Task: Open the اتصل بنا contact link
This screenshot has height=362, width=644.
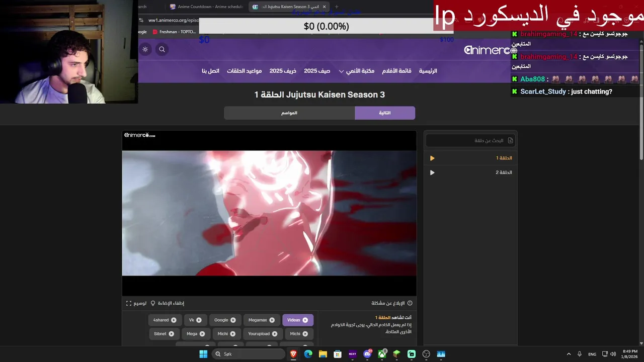Action: (210, 71)
